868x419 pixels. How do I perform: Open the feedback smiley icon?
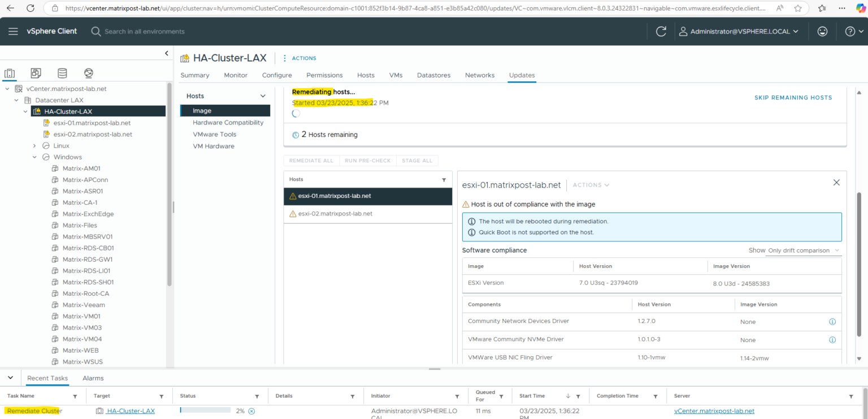pos(822,31)
